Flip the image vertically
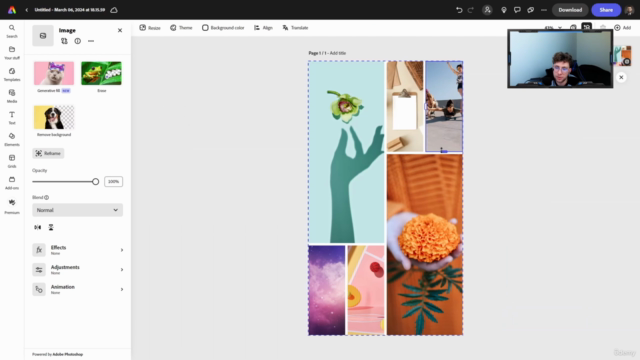 pyautogui.click(x=51, y=227)
